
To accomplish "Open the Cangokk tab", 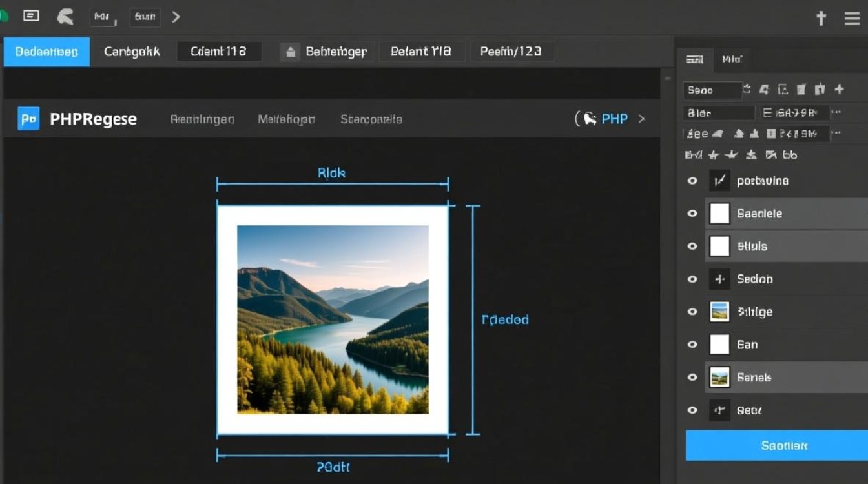I will (x=132, y=52).
